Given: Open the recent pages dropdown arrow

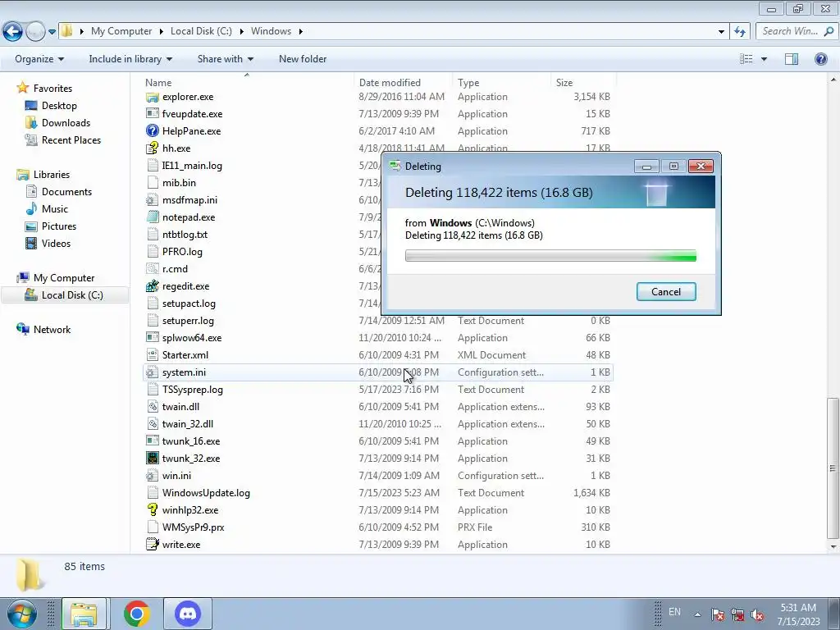Looking at the screenshot, I should [x=52, y=32].
